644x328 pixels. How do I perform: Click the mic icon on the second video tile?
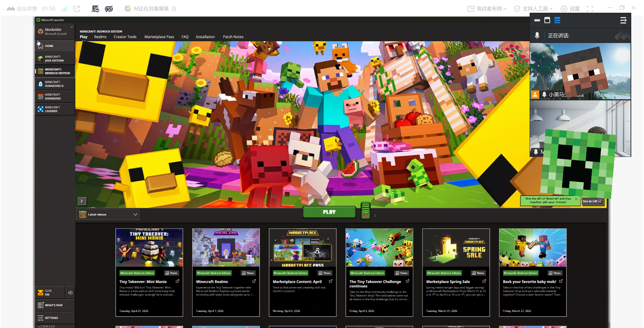(536, 152)
